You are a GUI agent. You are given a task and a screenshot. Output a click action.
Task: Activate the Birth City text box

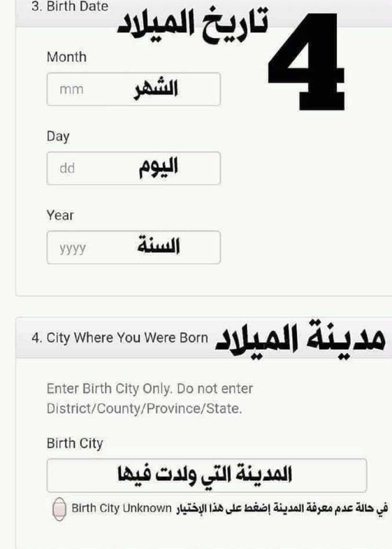206,475
